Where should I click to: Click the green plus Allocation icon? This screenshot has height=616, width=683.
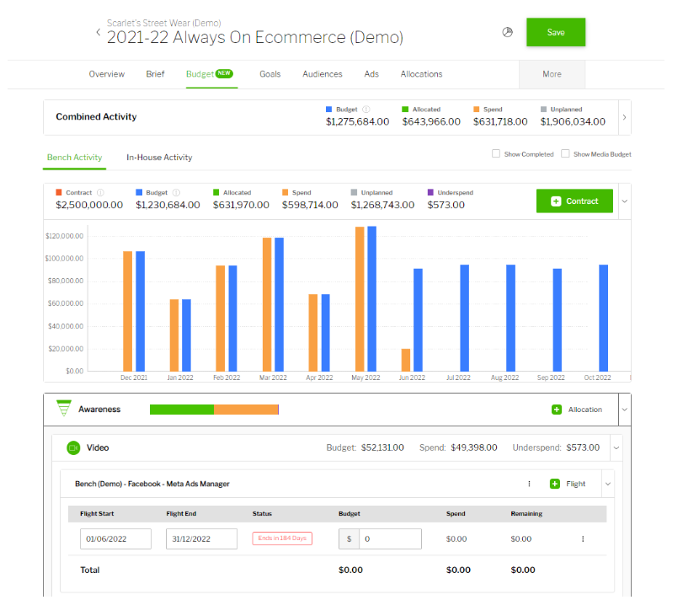tap(557, 410)
